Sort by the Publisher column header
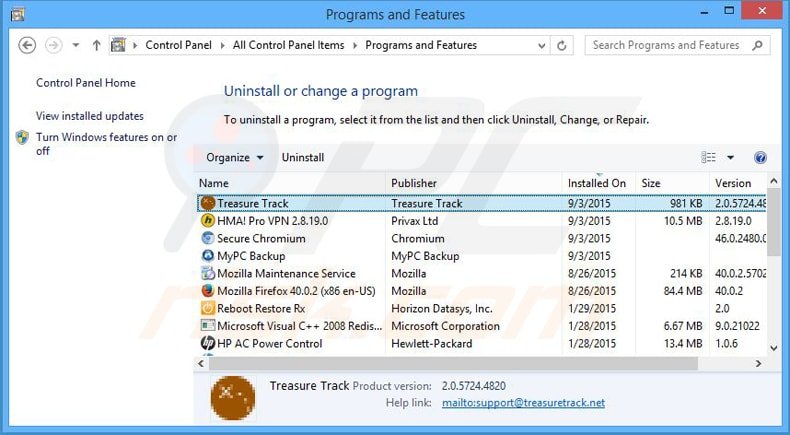Screen dimensions: 790x435 [414, 183]
